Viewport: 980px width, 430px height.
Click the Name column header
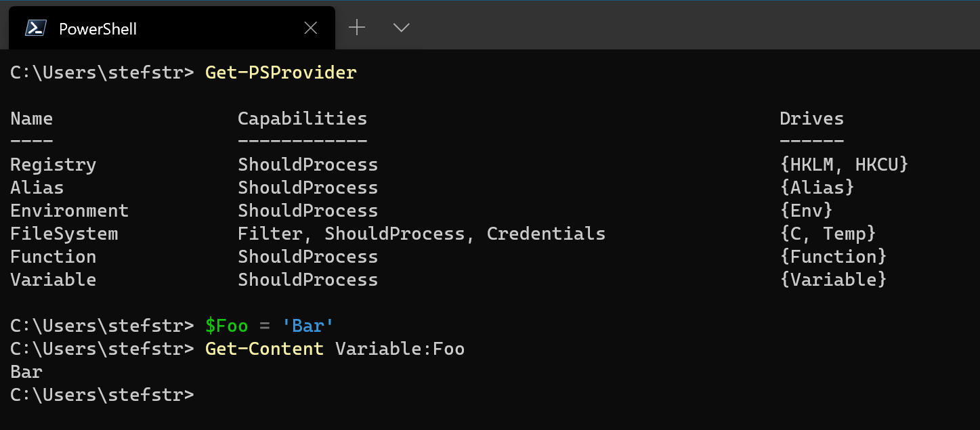[31, 118]
